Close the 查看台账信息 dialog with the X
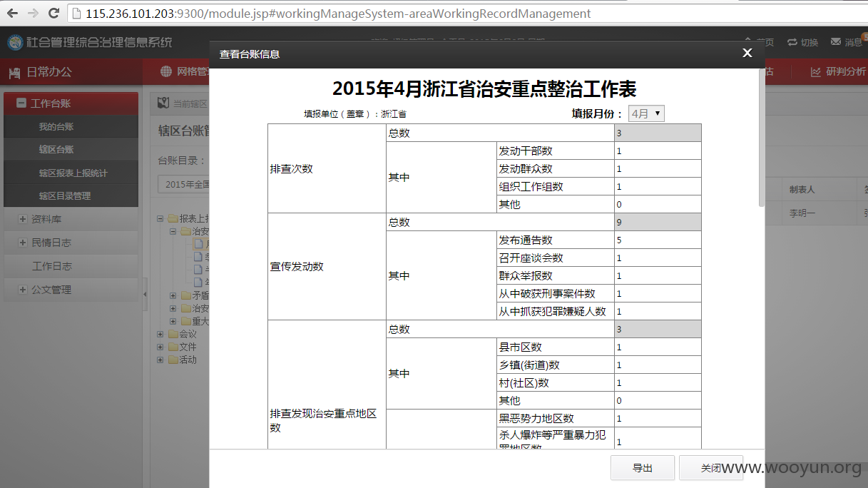This screenshot has width=868, height=488. (x=747, y=53)
